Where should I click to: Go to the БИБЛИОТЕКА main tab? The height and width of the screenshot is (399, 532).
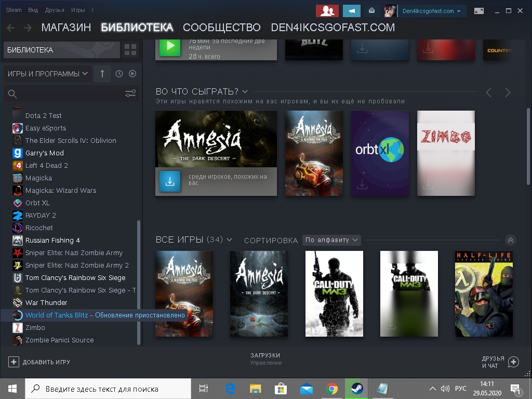(137, 28)
